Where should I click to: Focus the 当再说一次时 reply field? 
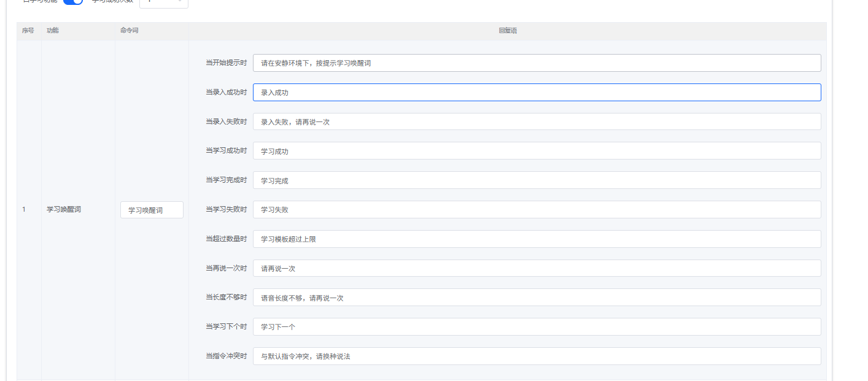tap(537, 268)
